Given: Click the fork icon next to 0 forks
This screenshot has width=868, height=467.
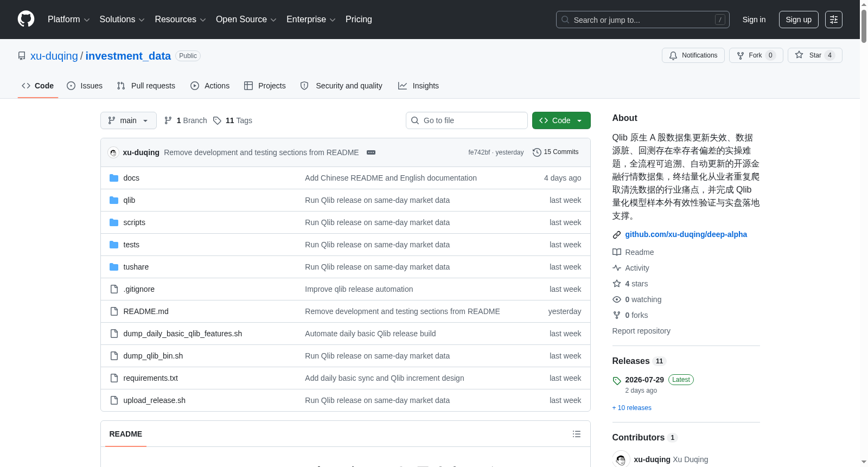Looking at the screenshot, I should pyautogui.click(x=617, y=315).
